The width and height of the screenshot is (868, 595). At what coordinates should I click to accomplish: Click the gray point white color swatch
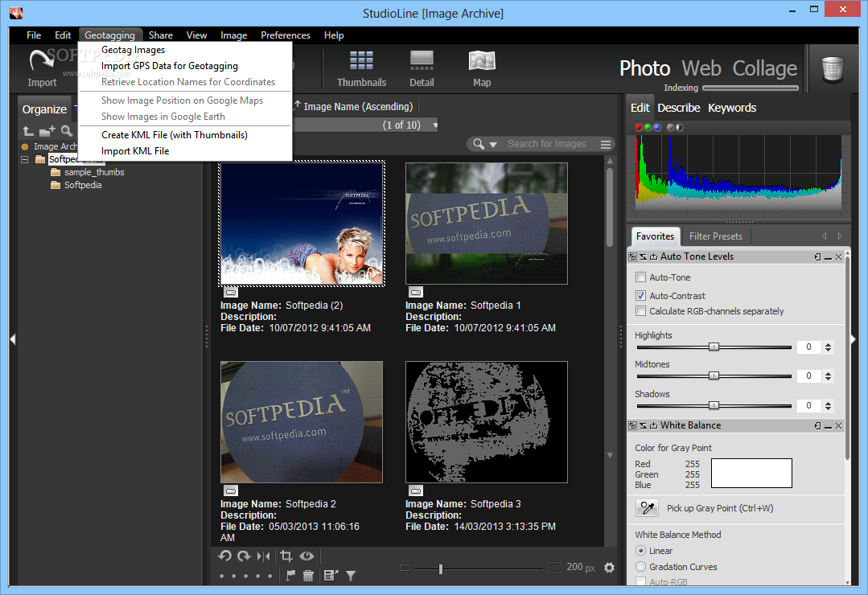click(751, 474)
